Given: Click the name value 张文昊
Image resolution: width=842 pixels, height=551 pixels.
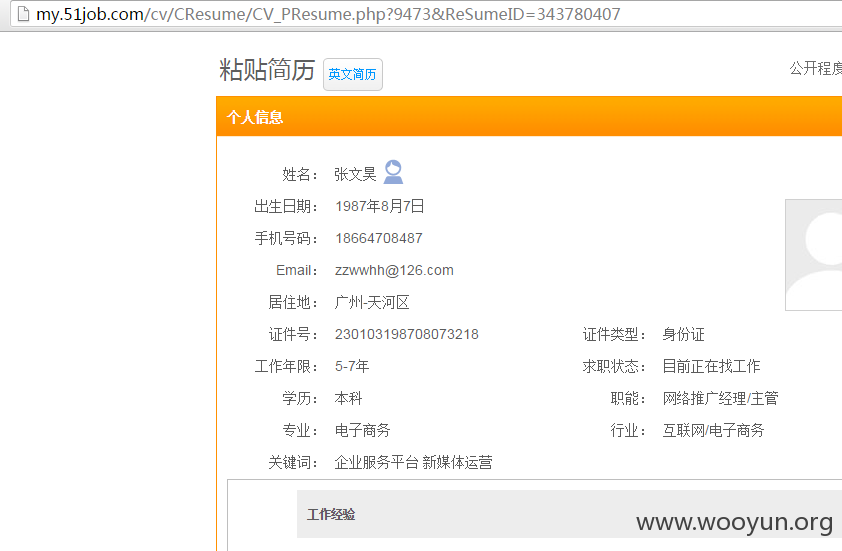Looking at the screenshot, I should [x=355, y=174].
